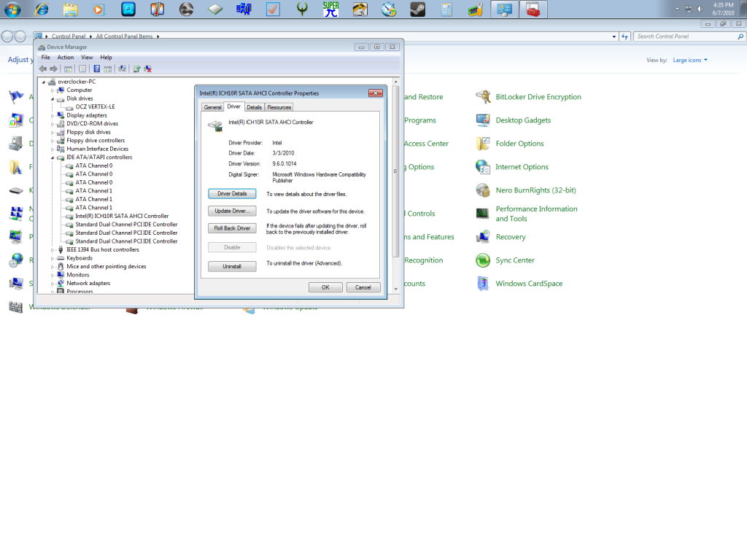Select Mice and other pointing devices
Screen dimensions: 747x560
107,267
